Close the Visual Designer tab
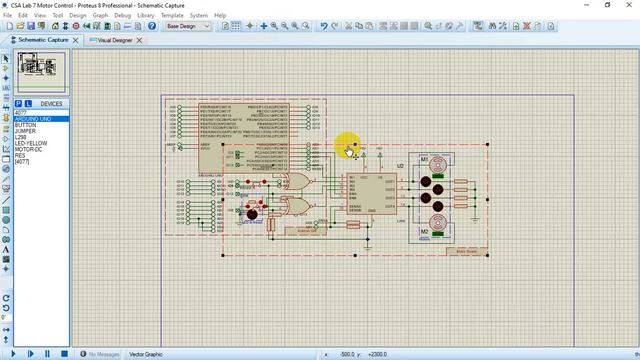The image size is (640, 360). pos(139,40)
